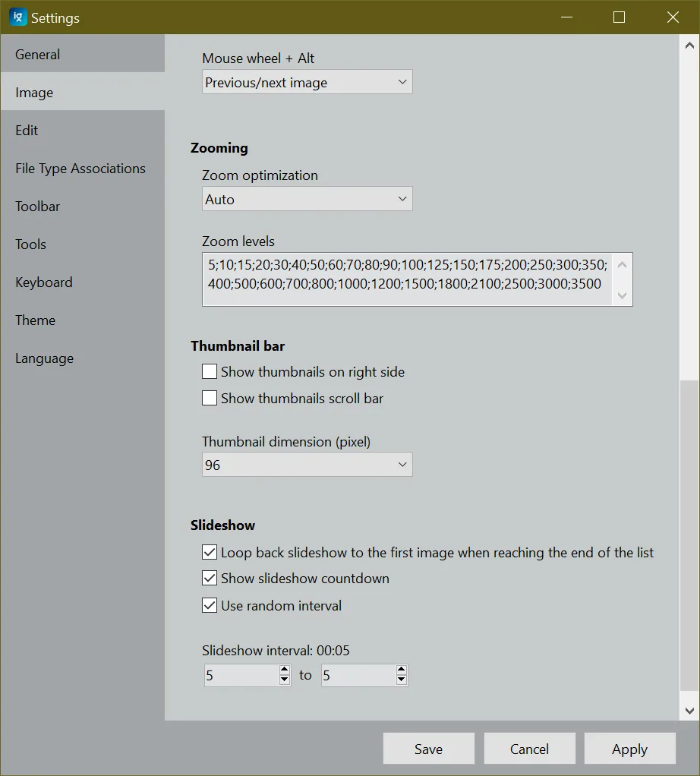Switch to the Edit tab
Image resolution: width=700 pixels, height=776 pixels.
pos(83,130)
